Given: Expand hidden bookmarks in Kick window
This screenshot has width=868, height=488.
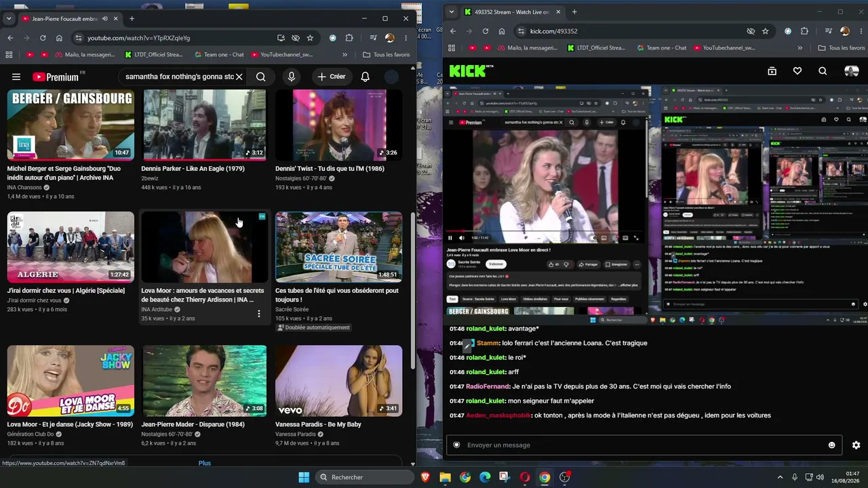Looking at the screenshot, I should 800,48.
